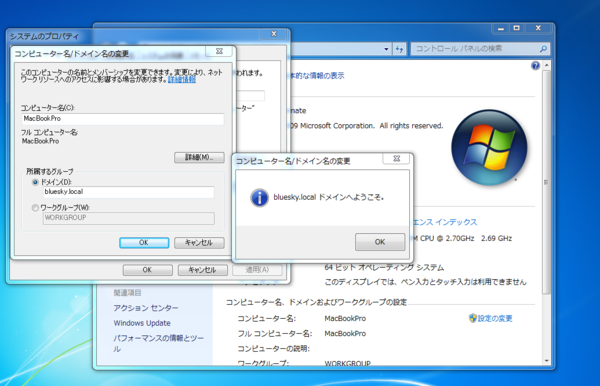Open the 詳細(M)... button

click(199, 157)
